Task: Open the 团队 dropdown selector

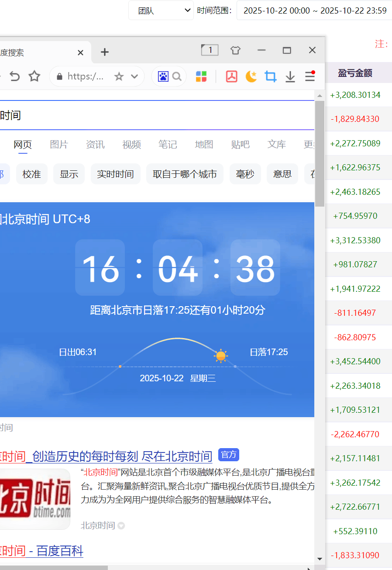Action: pyautogui.click(x=161, y=10)
